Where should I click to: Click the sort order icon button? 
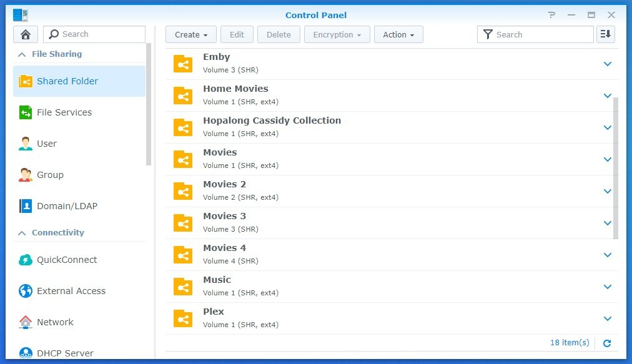606,34
